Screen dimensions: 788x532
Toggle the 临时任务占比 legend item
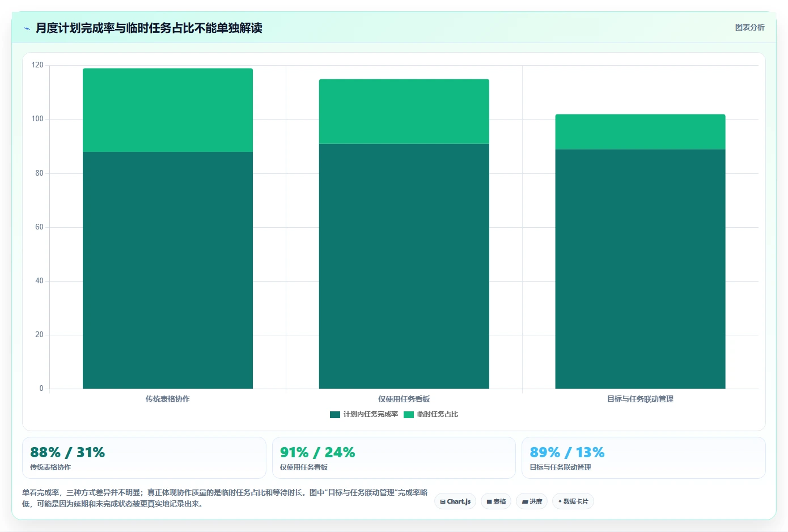(x=431, y=414)
